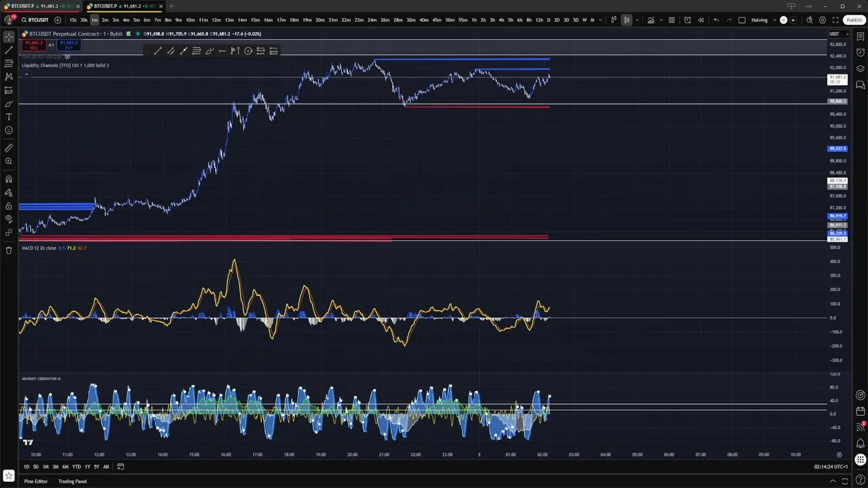Click the red SELL price button
Image resolution: width=868 pixels, height=488 pixels.
pos(34,45)
